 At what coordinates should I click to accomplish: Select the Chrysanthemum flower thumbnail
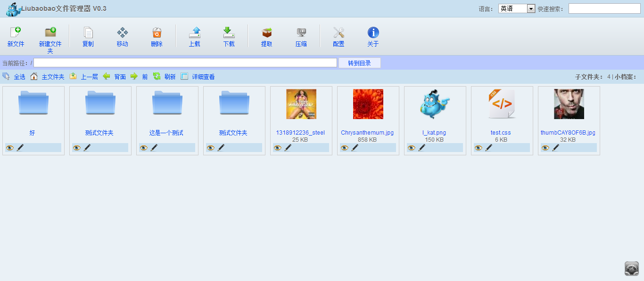coord(368,104)
